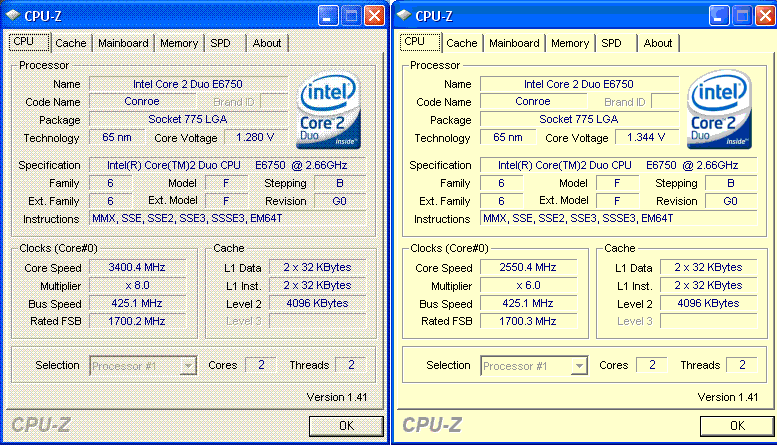The height and width of the screenshot is (445, 777).
Task: Click the 3400.4 MHz Core Speed field
Action: (137, 268)
